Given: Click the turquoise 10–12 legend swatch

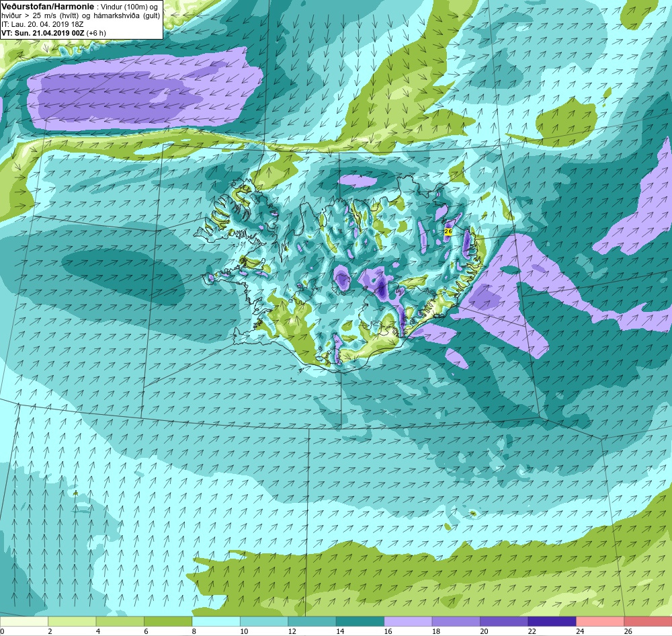Looking at the screenshot, I should pos(264,621).
